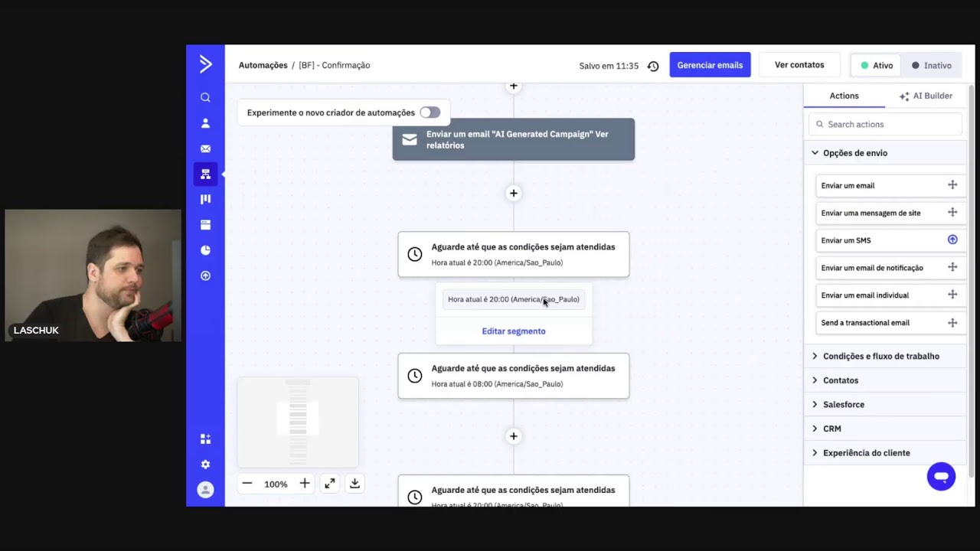
Task: Select the Automations flowchart icon in sidebar
Action: tap(205, 174)
